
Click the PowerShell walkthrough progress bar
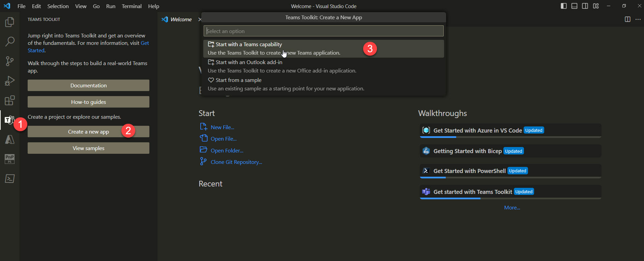[x=510, y=177]
